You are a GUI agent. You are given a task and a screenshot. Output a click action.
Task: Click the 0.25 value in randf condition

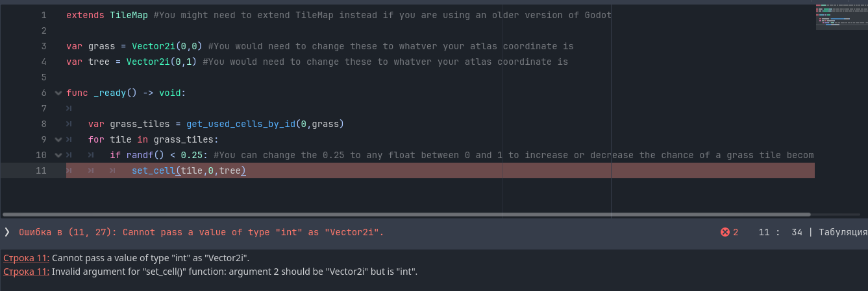[x=195, y=155]
